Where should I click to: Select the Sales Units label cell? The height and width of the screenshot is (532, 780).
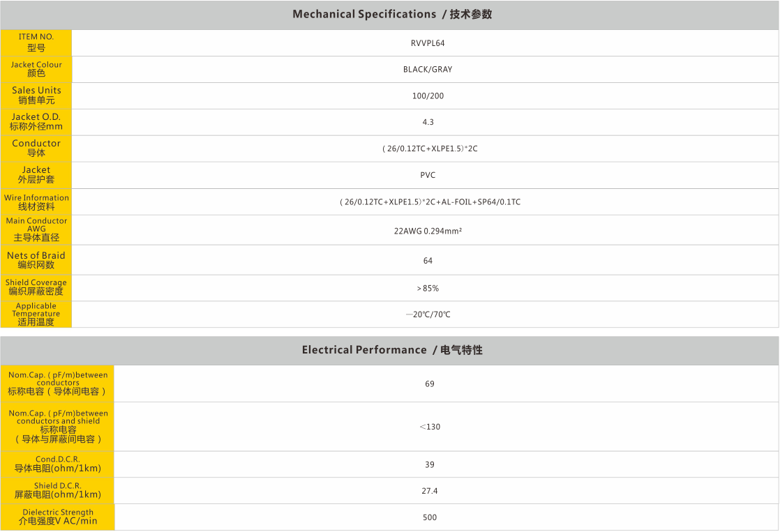(36, 96)
